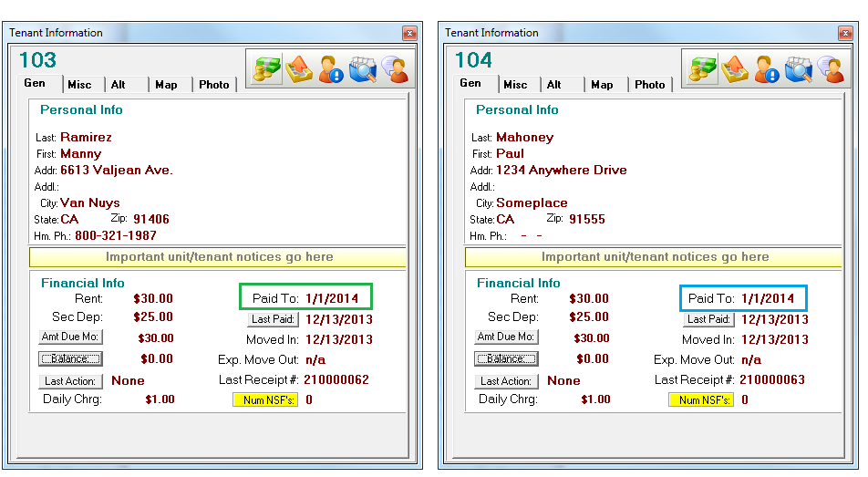Click the outbox arrow icon in unit 104

click(x=735, y=70)
